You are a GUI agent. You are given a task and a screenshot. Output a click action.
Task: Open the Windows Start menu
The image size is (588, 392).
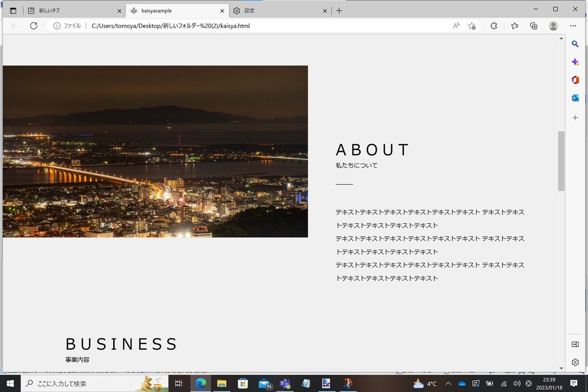(x=10, y=383)
